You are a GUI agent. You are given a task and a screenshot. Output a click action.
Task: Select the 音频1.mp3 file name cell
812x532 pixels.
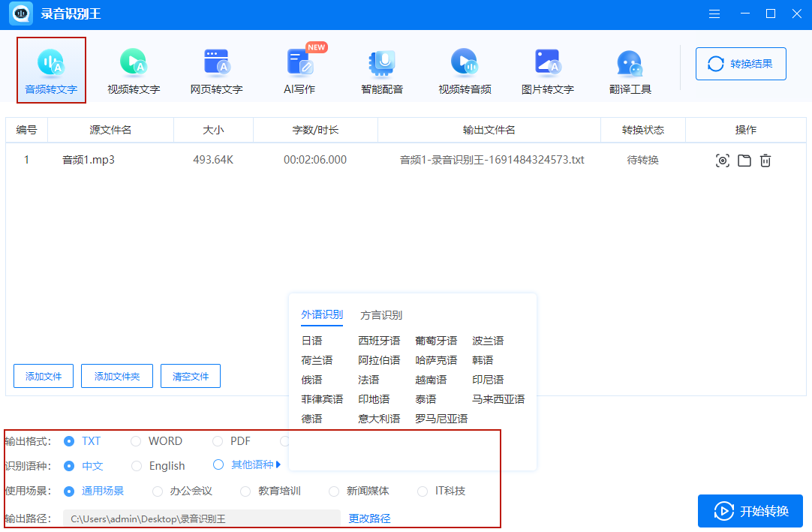coord(89,160)
